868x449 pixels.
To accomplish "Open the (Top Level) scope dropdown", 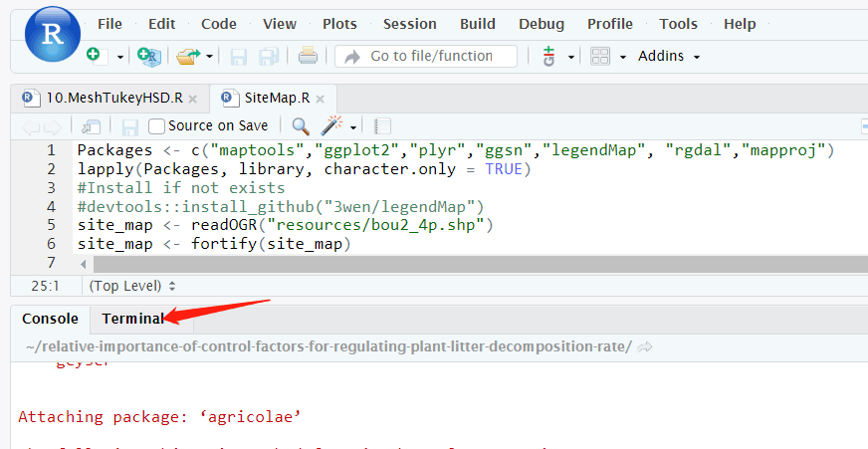I will click(130, 286).
